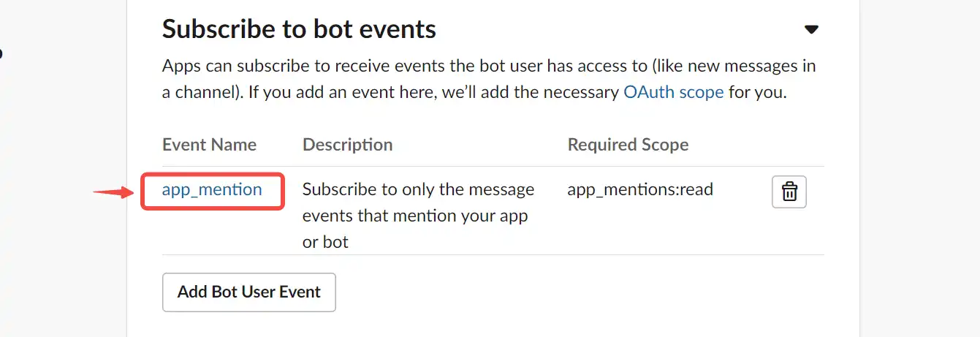Click the intro paragraph about bot events
This screenshot has height=337, width=980.
click(x=489, y=80)
